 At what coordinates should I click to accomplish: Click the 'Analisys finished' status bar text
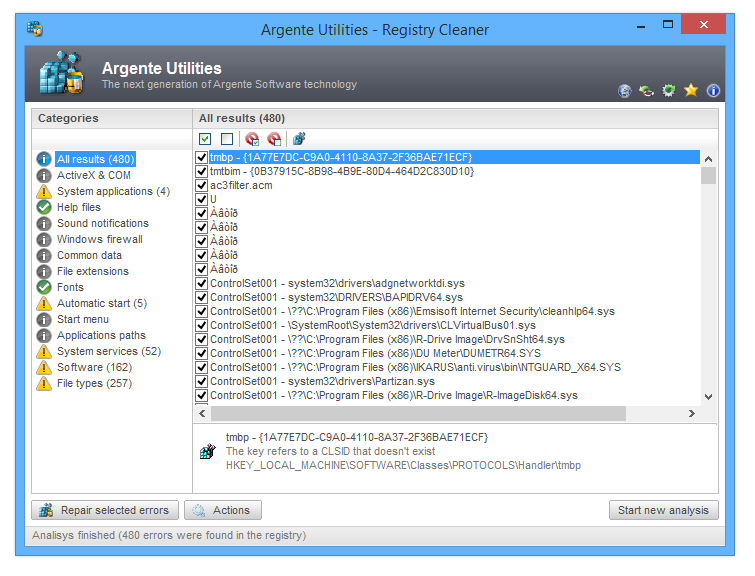(x=169, y=535)
